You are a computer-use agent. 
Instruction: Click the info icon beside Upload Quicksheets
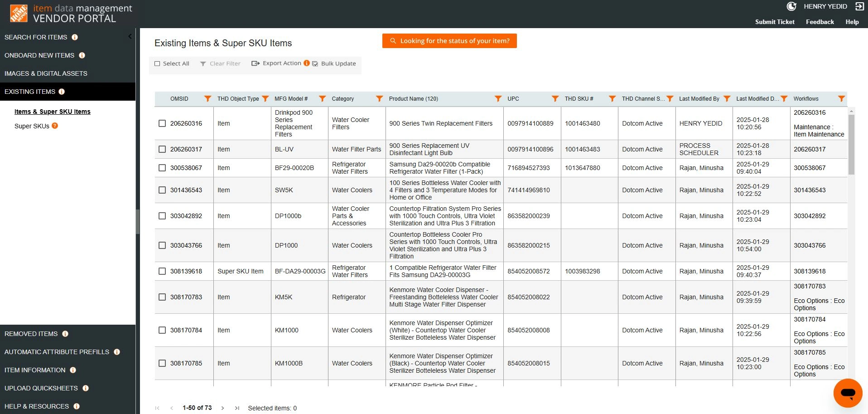coord(86,388)
